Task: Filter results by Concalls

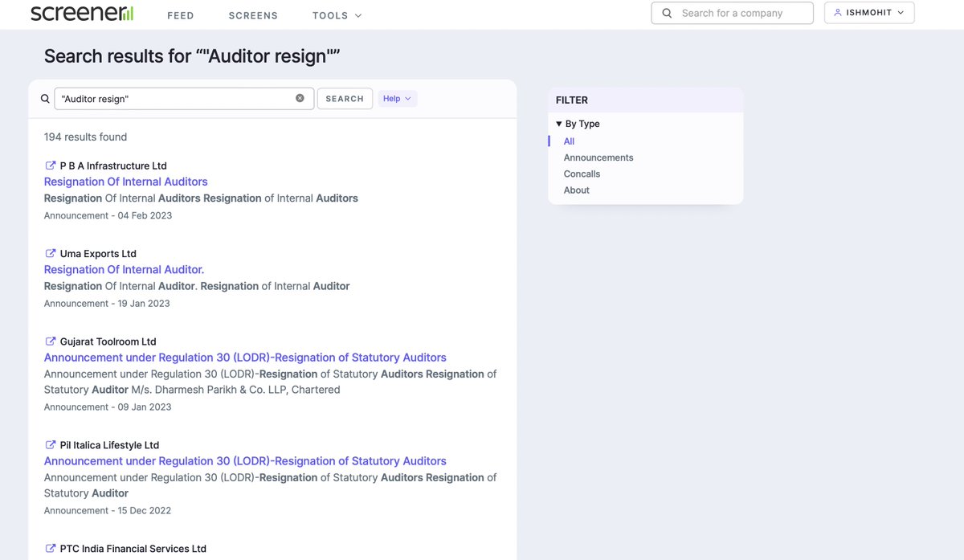Action: (x=582, y=174)
